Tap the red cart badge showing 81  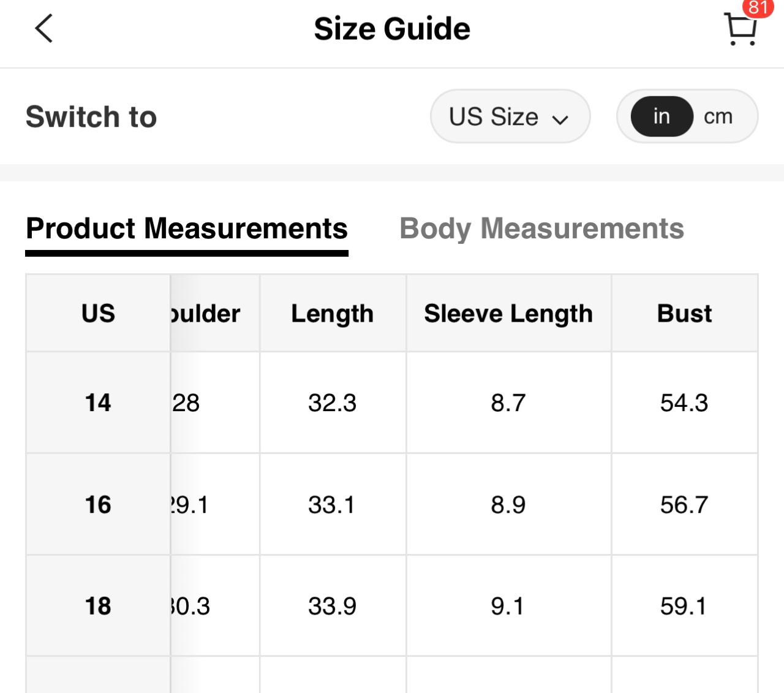[x=758, y=7]
